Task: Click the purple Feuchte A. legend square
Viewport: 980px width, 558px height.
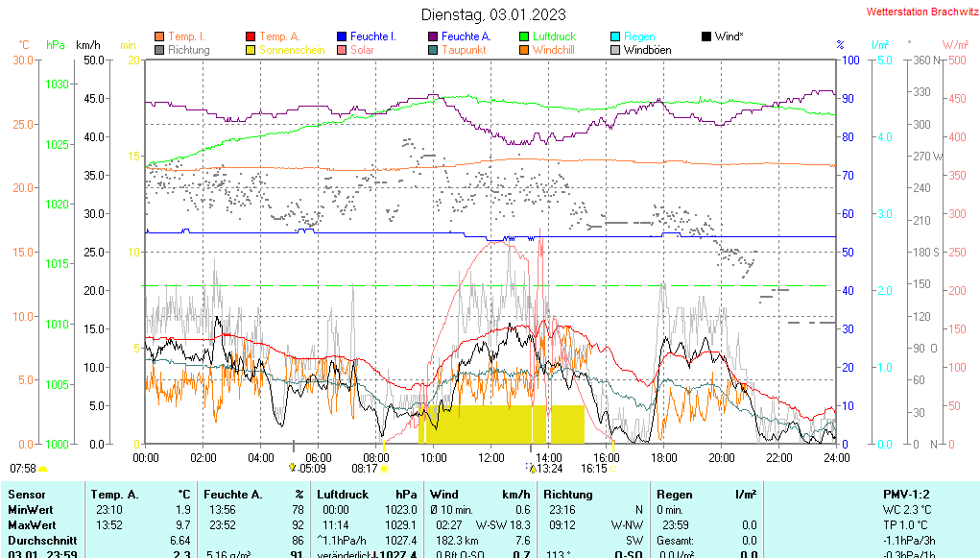Action: click(x=433, y=36)
